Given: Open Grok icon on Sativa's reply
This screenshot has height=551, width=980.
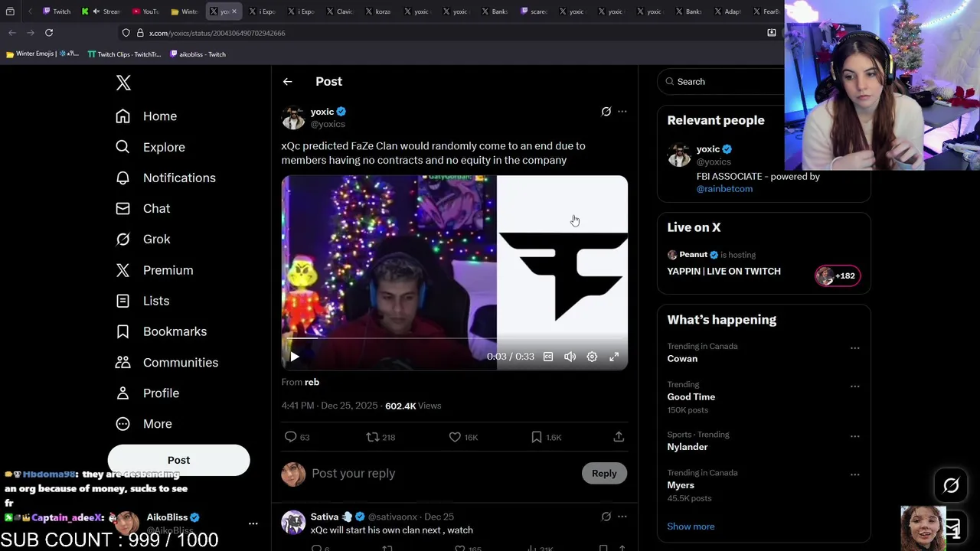Looking at the screenshot, I should 606,517.
